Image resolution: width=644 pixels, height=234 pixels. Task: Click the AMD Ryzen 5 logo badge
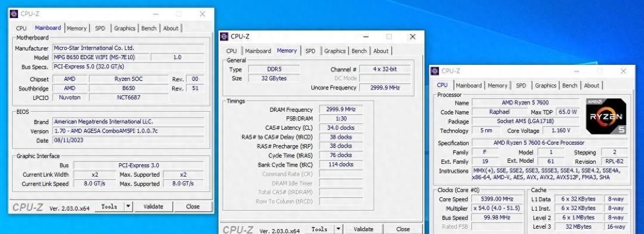click(606, 116)
